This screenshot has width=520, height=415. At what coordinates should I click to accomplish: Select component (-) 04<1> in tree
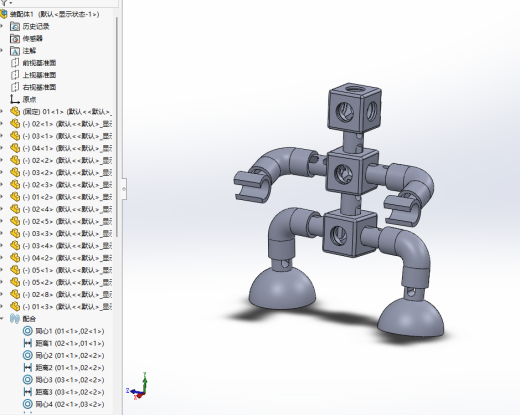tap(67, 148)
